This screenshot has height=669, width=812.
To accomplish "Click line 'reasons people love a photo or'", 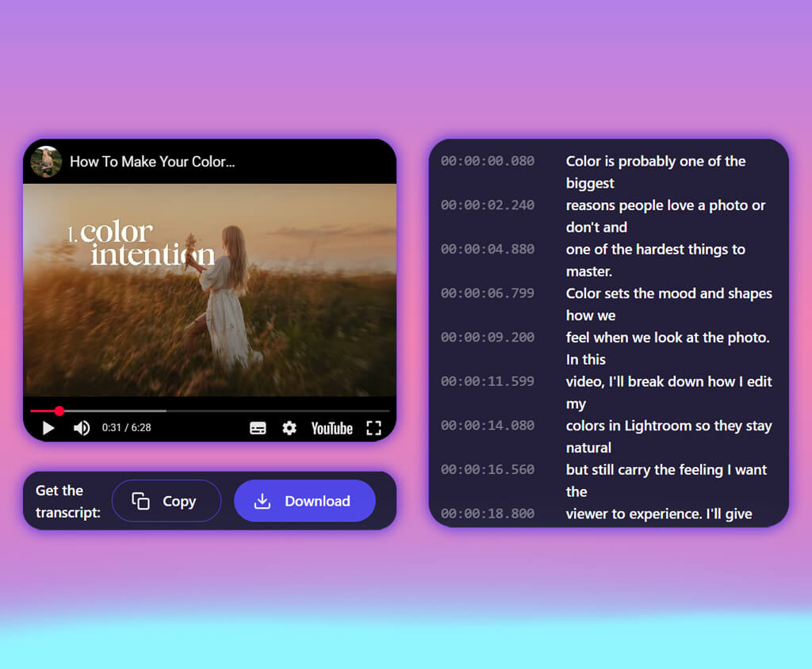I will pos(665,205).
